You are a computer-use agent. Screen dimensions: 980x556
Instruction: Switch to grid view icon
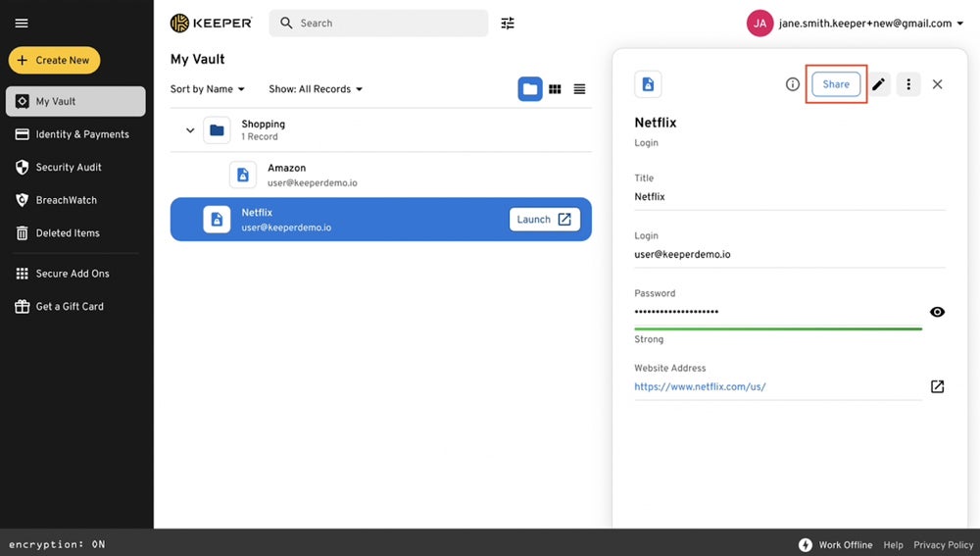click(555, 89)
